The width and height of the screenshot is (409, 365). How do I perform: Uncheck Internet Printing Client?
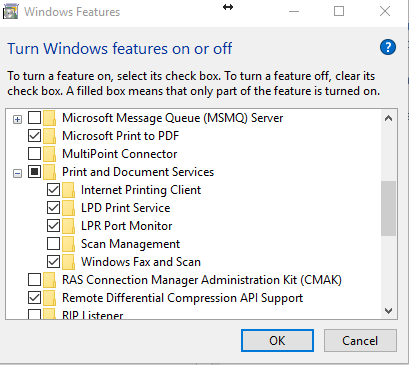[53, 190]
